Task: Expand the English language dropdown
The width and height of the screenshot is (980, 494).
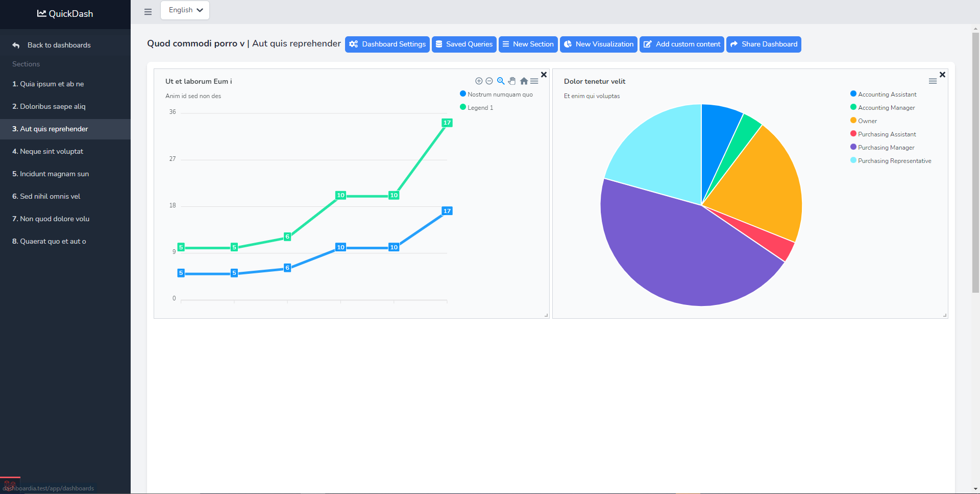Action: tap(185, 10)
